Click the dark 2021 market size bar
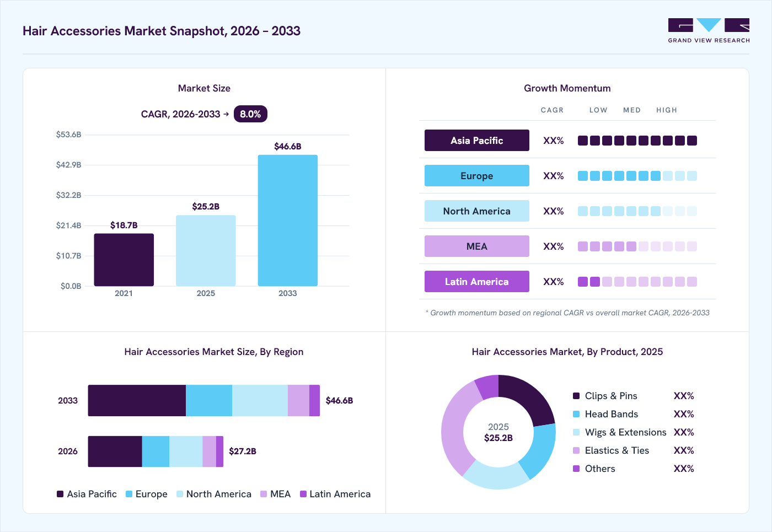The width and height of the screenshot is (772, 532). 124,260
